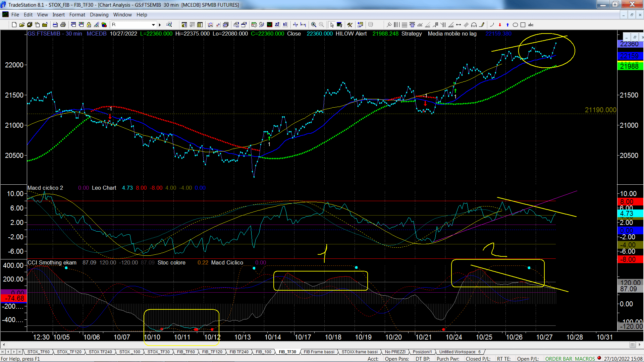The width and height of the screenshot is (644, 362).
Task: Click the padlock lock icon in toolbar
Action: tap(89, 25)
